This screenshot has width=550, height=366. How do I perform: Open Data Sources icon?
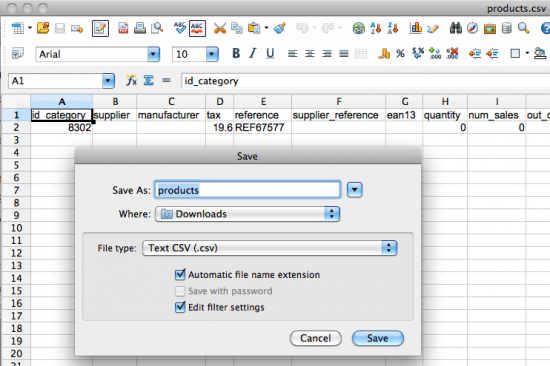507,28
